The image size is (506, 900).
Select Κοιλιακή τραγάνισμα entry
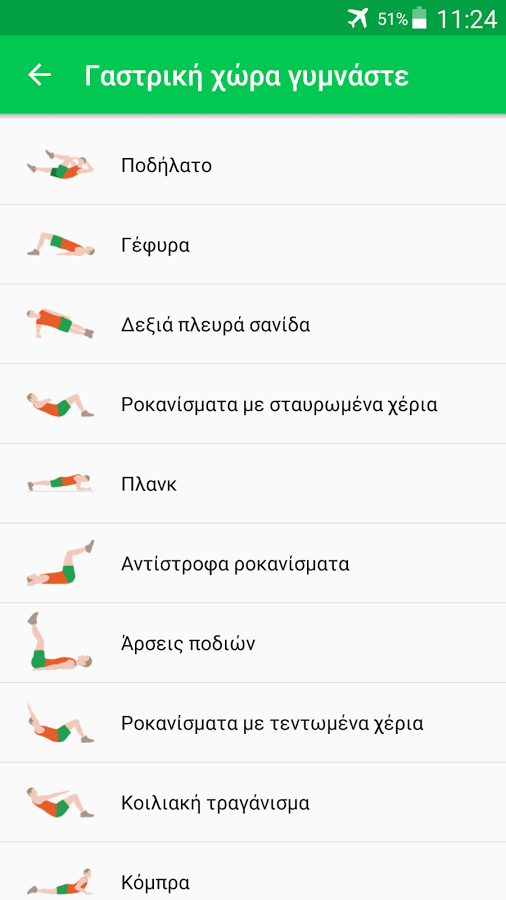pos(253,803)
